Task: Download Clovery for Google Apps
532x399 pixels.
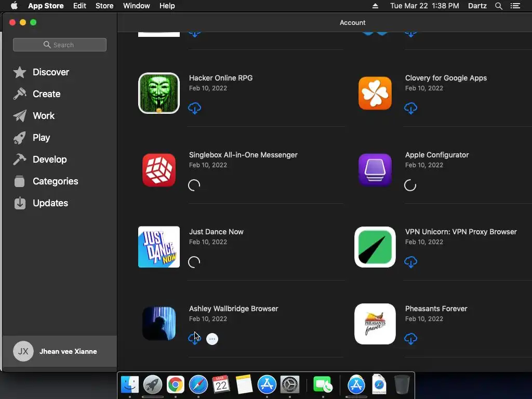Action: [410, 108]
